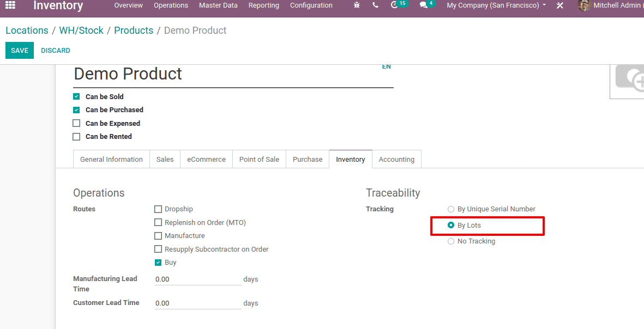
Task: Check the Dropship route
Action: (x=158, y=209)
